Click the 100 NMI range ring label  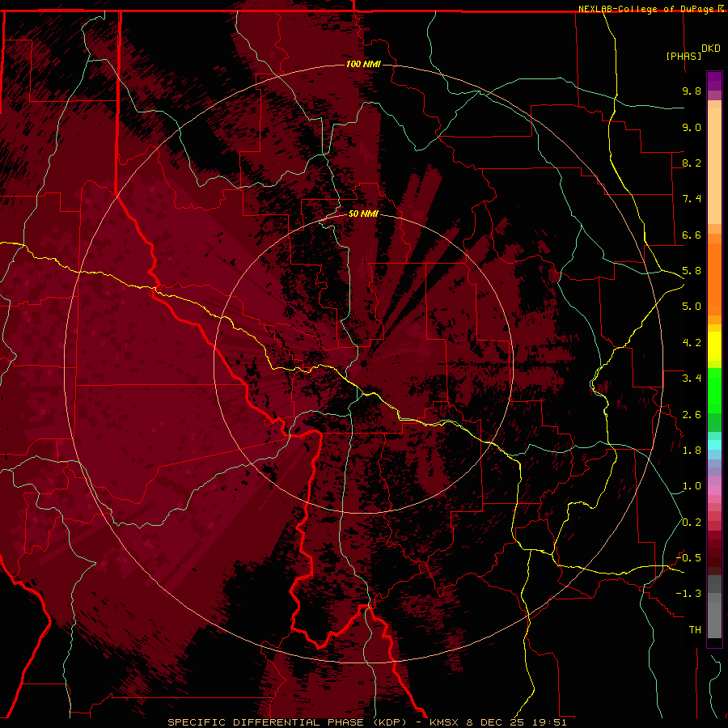point(363,64)
